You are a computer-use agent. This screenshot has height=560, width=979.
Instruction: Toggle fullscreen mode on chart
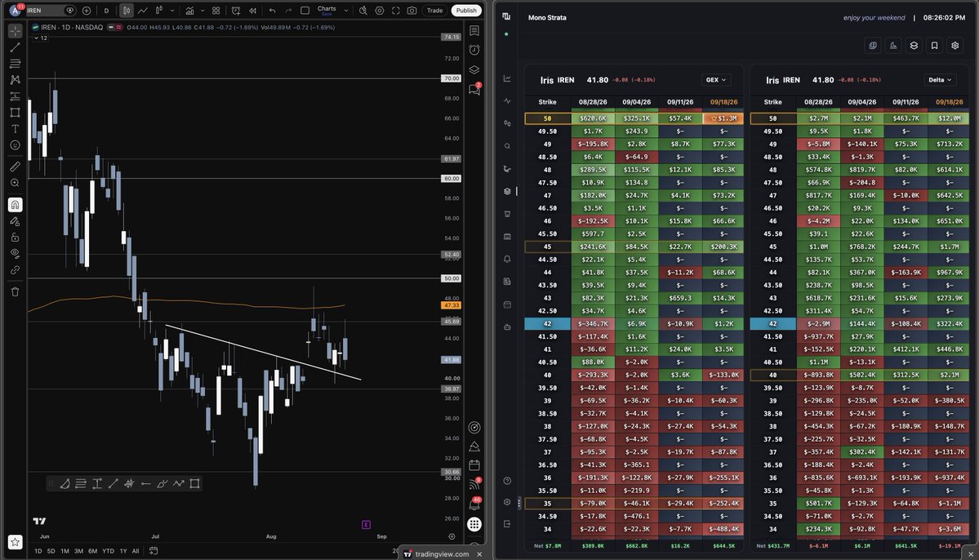[396, 11]
